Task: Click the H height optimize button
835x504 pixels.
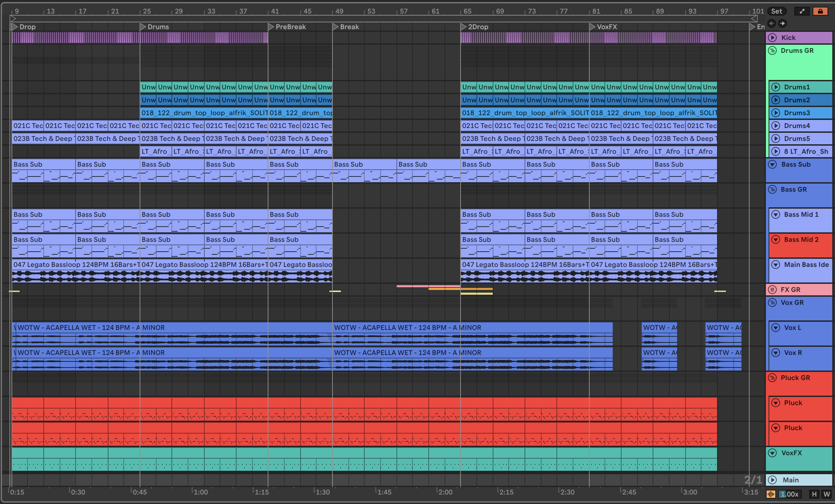Action: [x=814, y=494]
